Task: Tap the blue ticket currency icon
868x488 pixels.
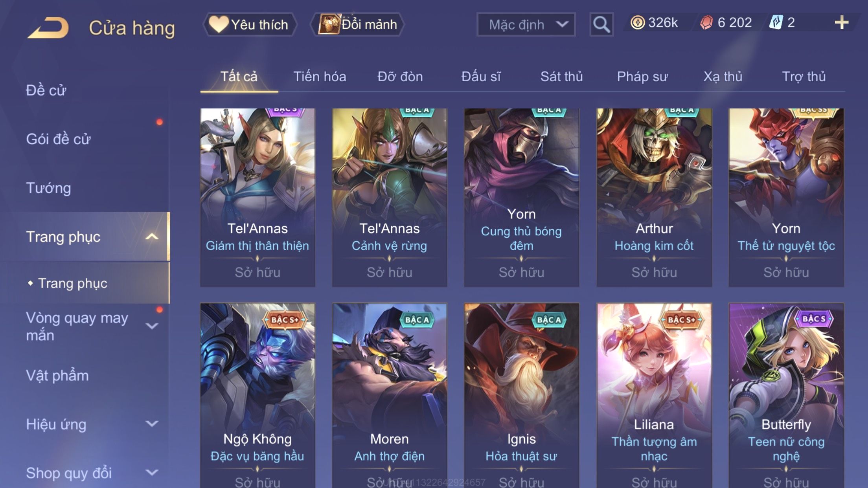Action: pyautogui.click(x=776, y=22)
